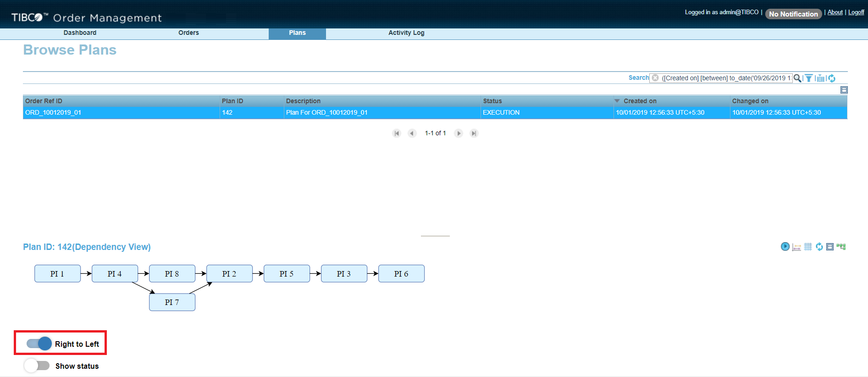Refresh the plans list from the search bar

tap(832, 78)
